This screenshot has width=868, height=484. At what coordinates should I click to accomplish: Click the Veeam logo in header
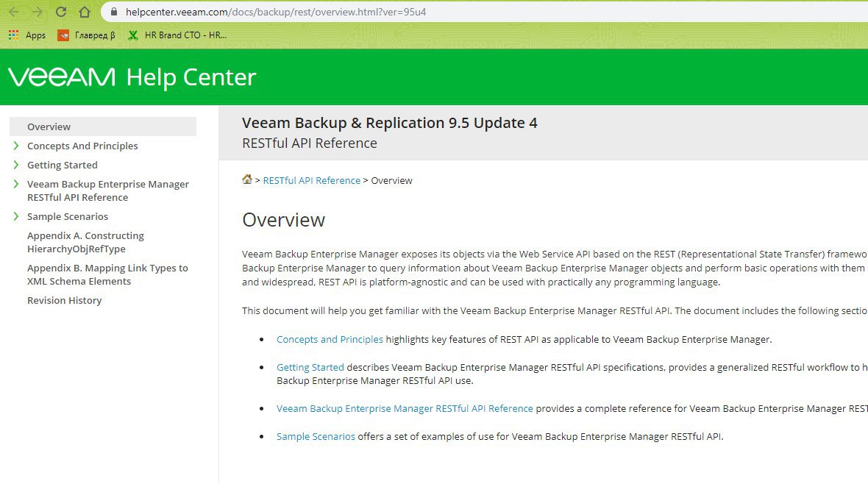tap(62, 77)
